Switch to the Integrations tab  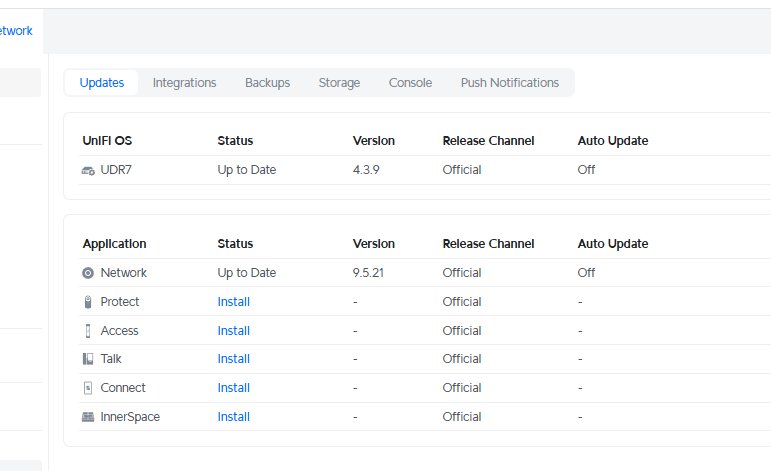click(x=184, y=83)
